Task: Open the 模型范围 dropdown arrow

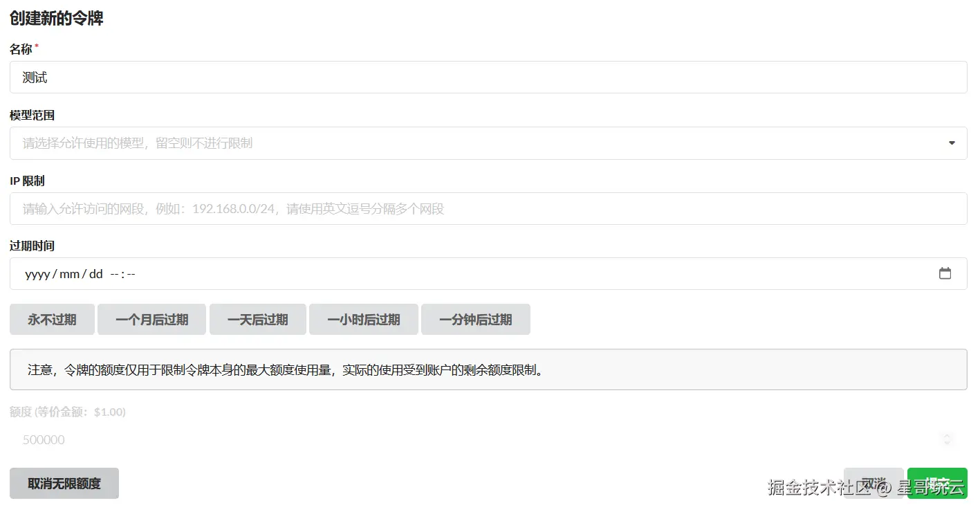Action: tap(952, 143)
